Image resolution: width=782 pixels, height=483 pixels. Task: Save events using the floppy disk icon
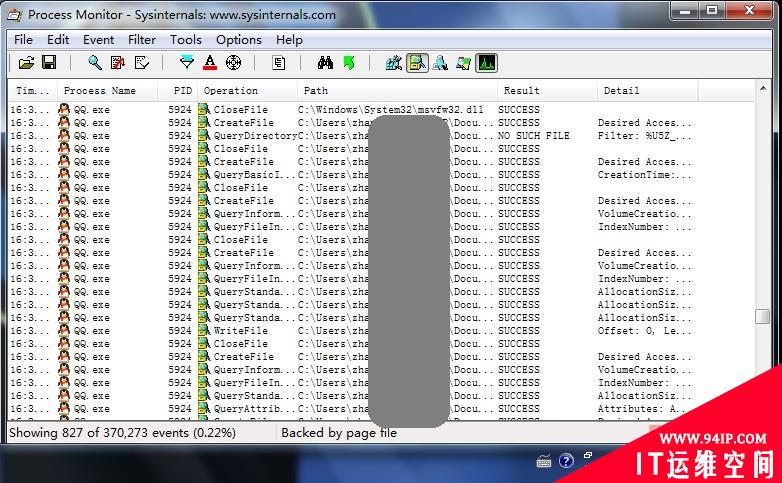click(49, 63)
